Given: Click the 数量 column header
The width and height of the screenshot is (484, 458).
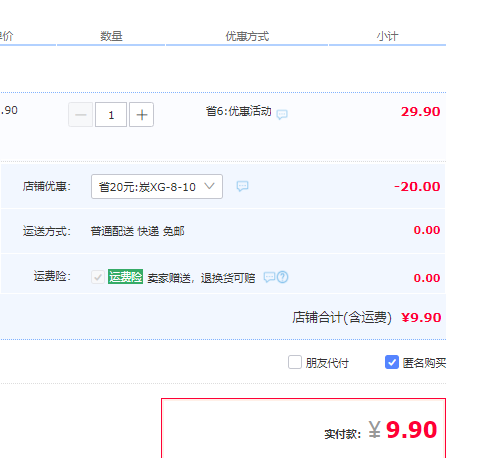Looking at the screenshot, I should [111, 36].
